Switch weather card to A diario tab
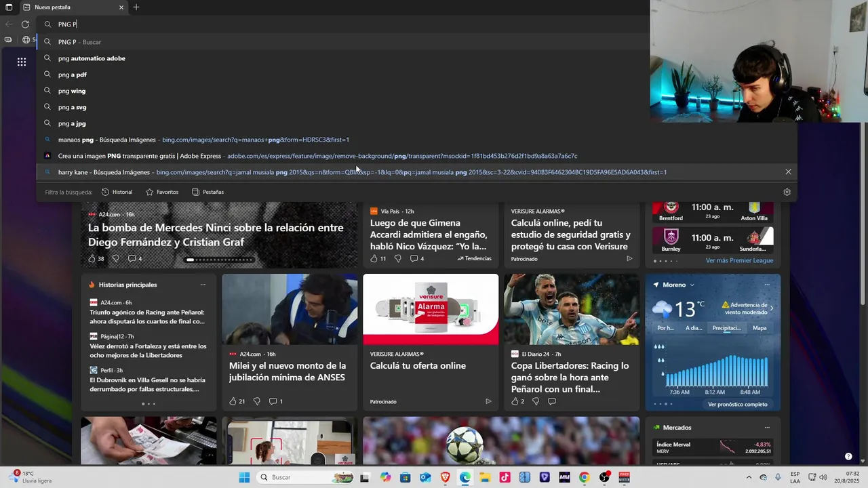Screen dimensions: 868x488 tap(694, 328)
